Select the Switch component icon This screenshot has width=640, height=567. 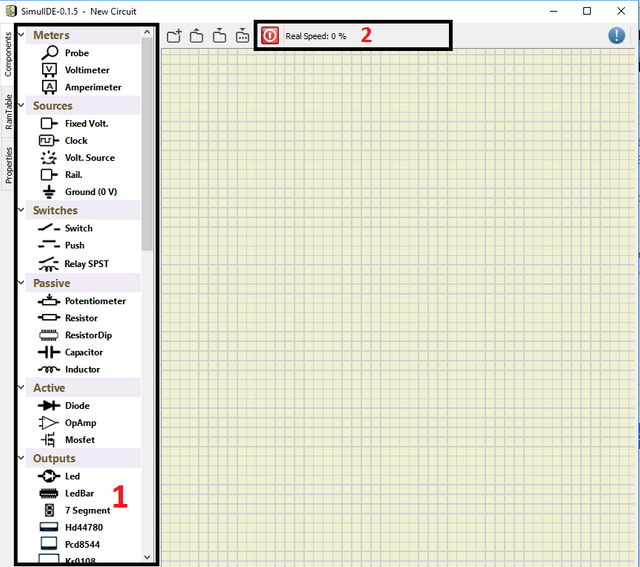[49, 228]
